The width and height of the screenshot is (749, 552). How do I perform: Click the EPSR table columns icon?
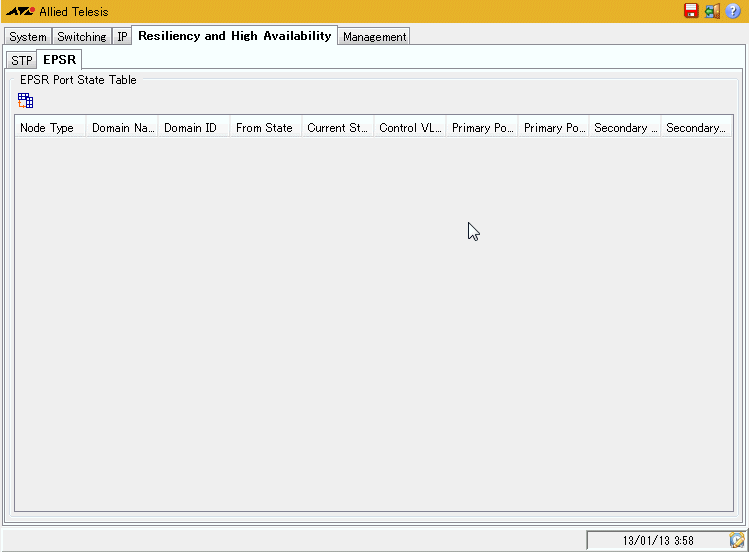[25, 101]
